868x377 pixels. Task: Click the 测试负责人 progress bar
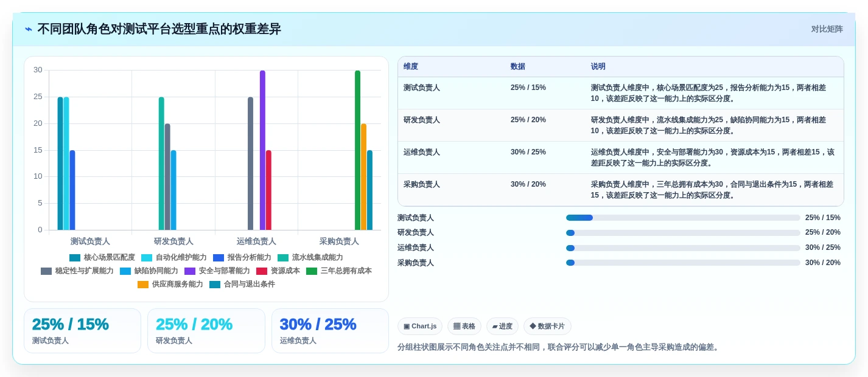tap(683, 218)
